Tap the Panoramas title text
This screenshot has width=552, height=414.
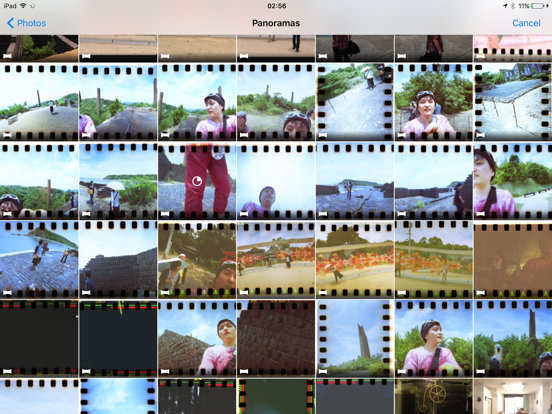tap(276, 23)
